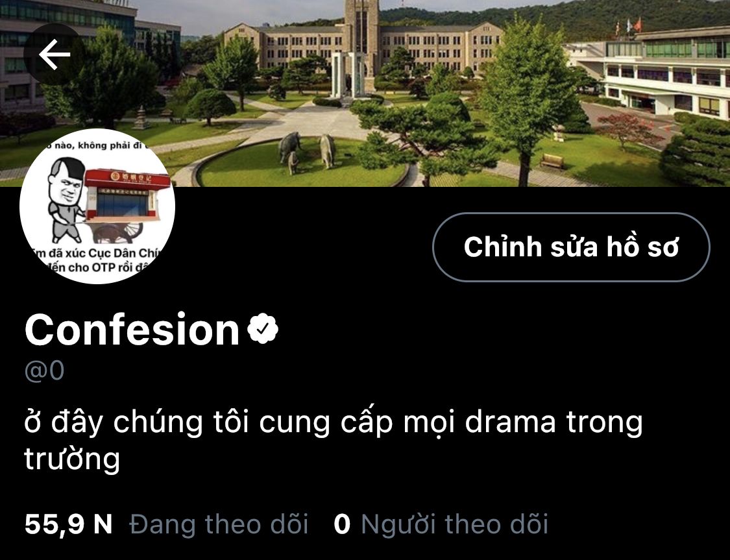
Task: Go back using the left arrow icon
Action: 54,55
